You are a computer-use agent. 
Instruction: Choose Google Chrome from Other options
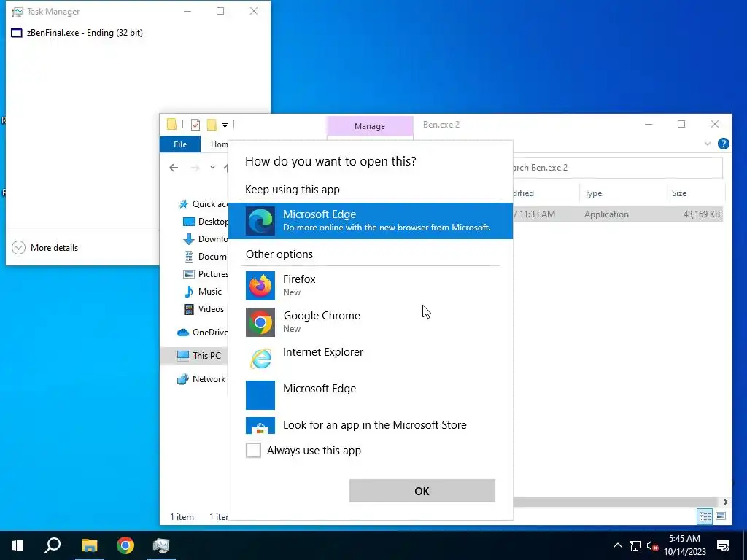(x=370, y=322)
